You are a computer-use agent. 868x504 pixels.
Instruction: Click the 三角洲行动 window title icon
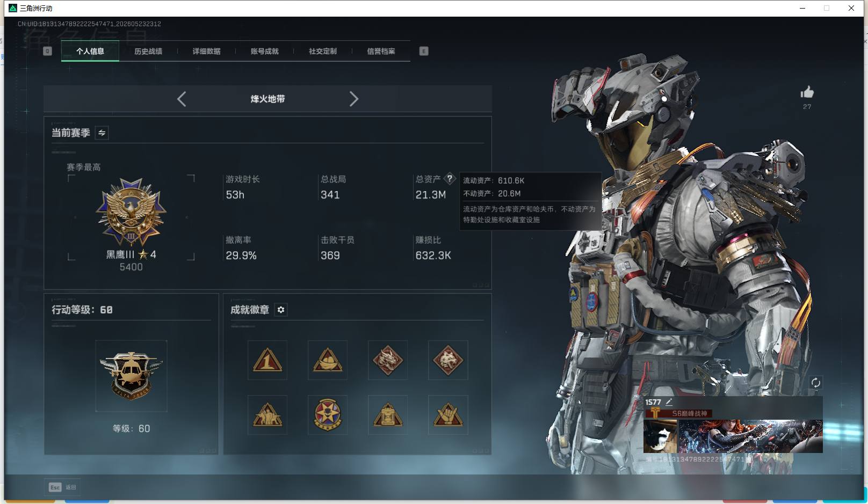13,8
